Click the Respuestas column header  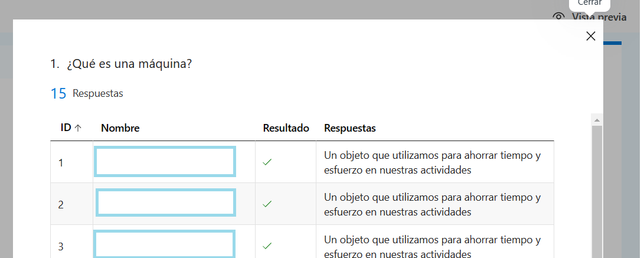click(350, 128)
